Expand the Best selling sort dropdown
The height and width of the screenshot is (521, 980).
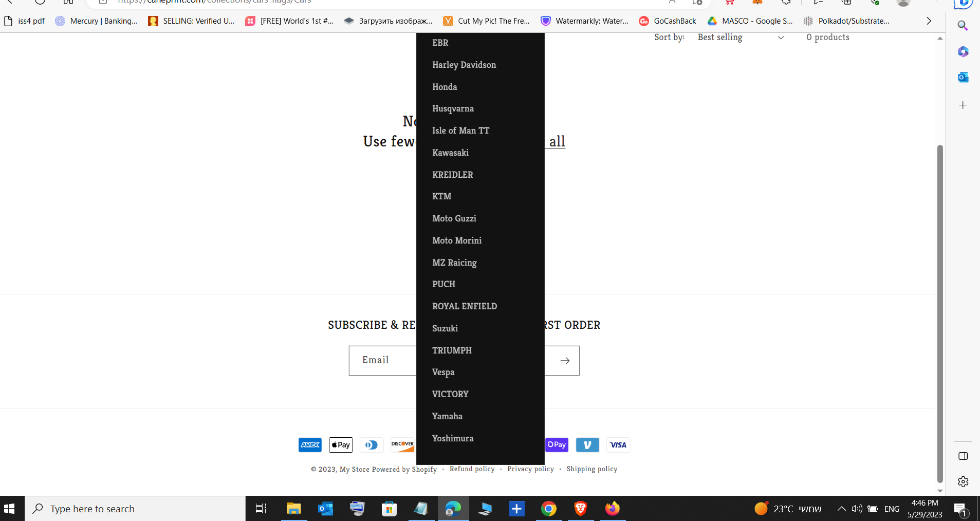[741, 38]
